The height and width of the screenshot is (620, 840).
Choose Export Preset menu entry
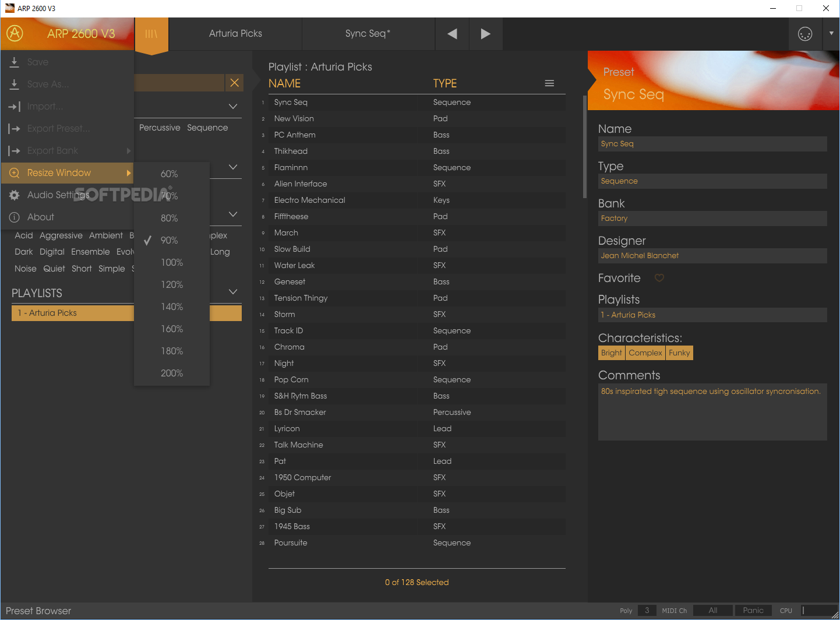pyautogui.click(x=67, y=128)
